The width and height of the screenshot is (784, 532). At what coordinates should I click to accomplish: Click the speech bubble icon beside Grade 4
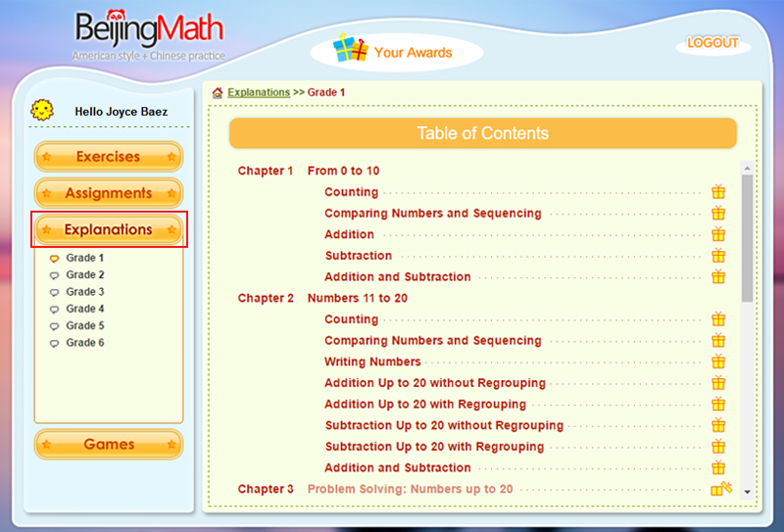54,310
